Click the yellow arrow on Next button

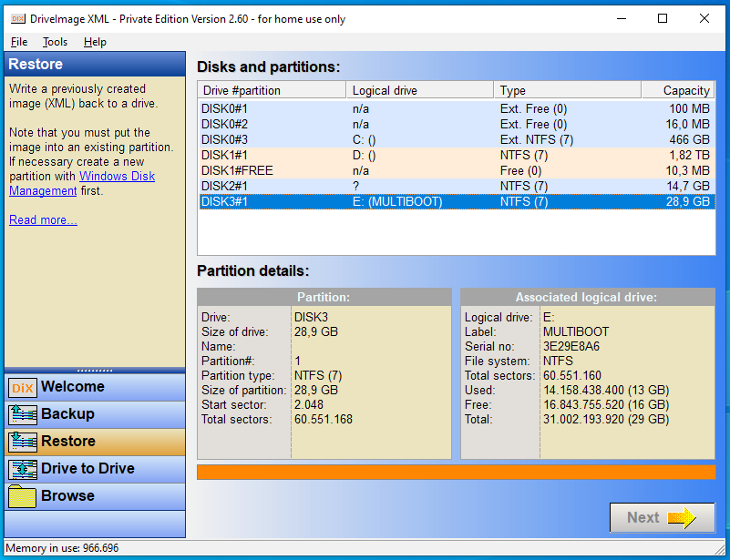pyautogui.click(x=681, y=517)
